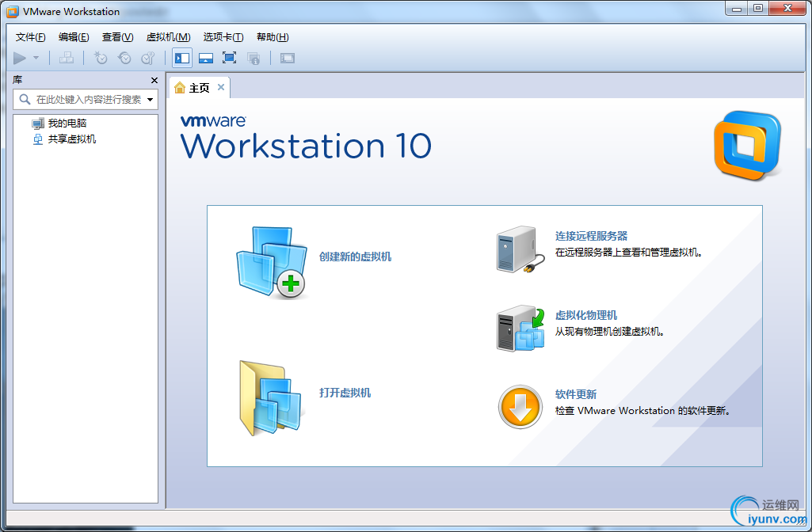812x532 pixels.
Task: Click the connect remote server icon
Action: coord(520,249)
